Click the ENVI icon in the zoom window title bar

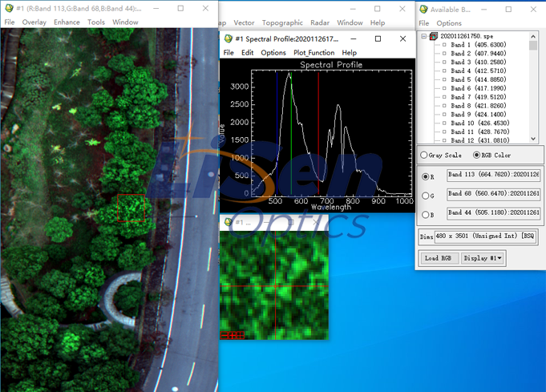(x=228, y=222)
